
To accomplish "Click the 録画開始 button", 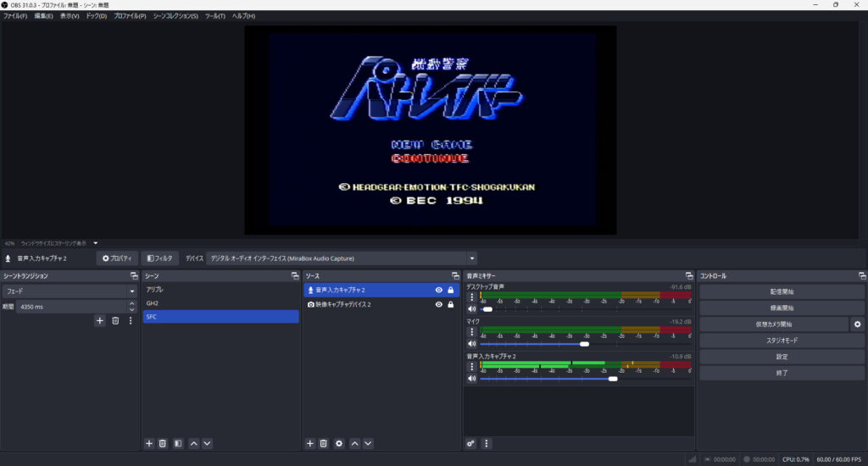I will 782,308.
